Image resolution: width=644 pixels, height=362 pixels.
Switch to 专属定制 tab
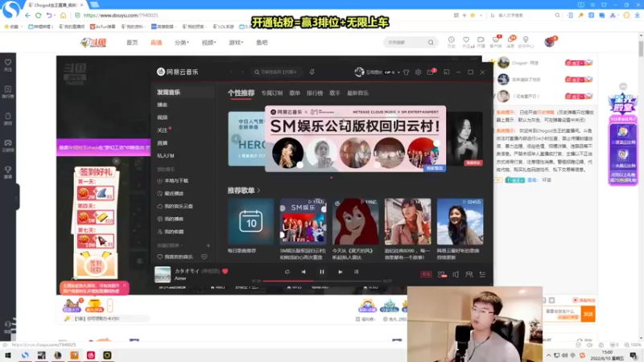272,93
